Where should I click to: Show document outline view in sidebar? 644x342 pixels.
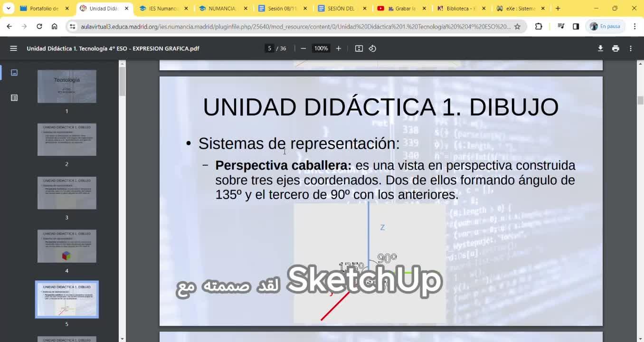click(14, 98)
